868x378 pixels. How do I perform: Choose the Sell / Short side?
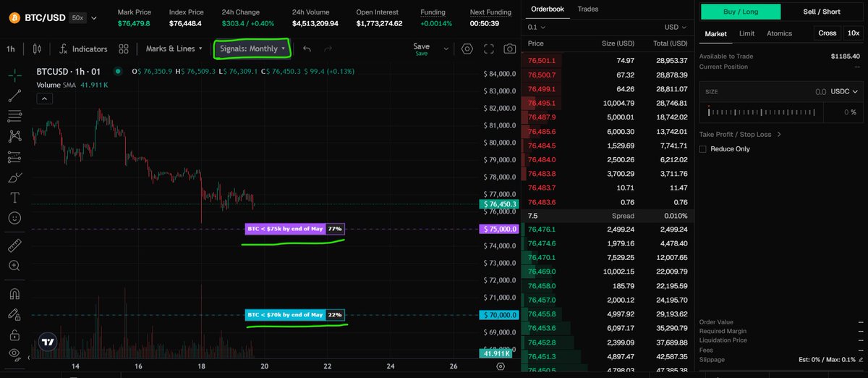[822, 12]
